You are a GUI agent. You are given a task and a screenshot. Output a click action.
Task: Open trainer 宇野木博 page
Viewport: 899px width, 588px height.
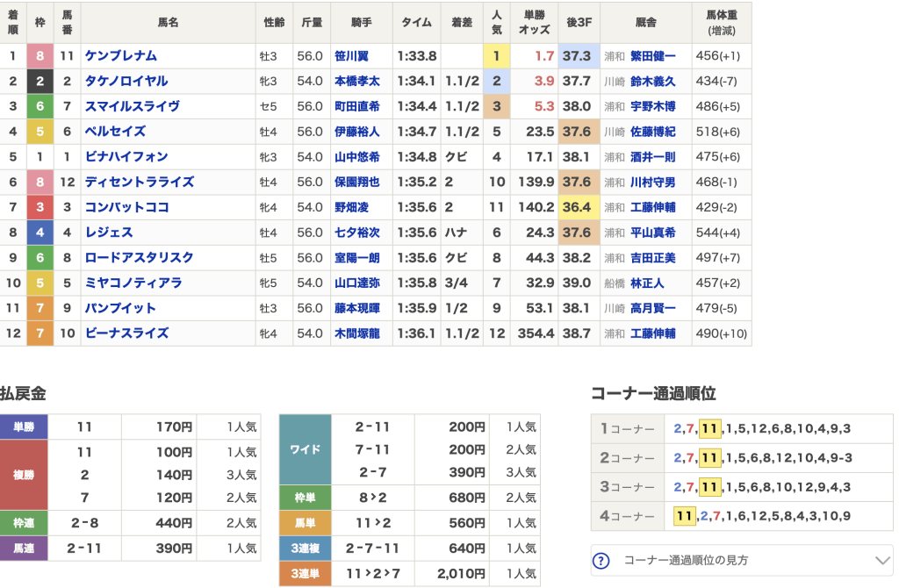[653, 106]
